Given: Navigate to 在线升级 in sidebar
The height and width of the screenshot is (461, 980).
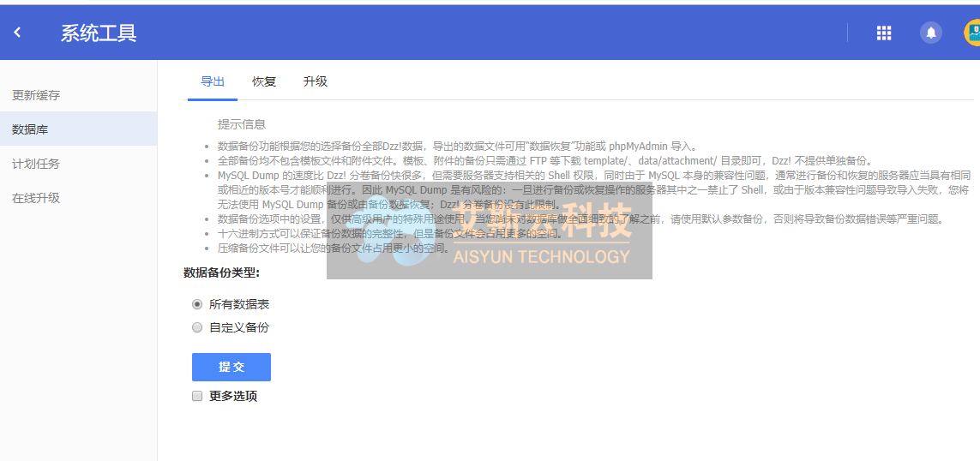Looking at the screenshot, I should tap(36, 198).
